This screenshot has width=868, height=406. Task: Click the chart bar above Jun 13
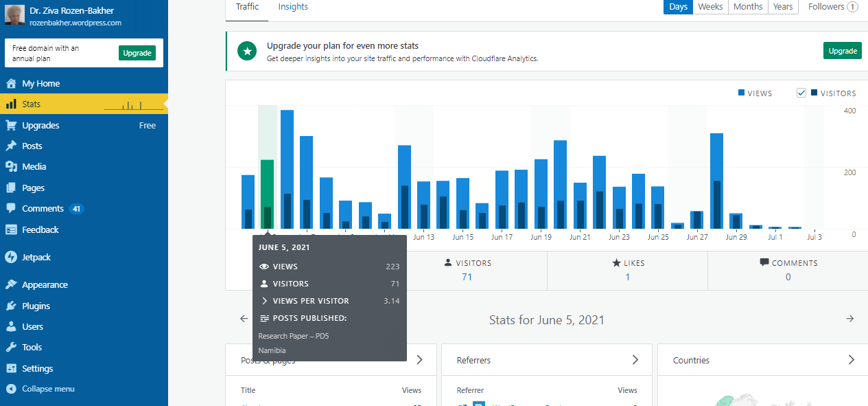click(423, 205)
